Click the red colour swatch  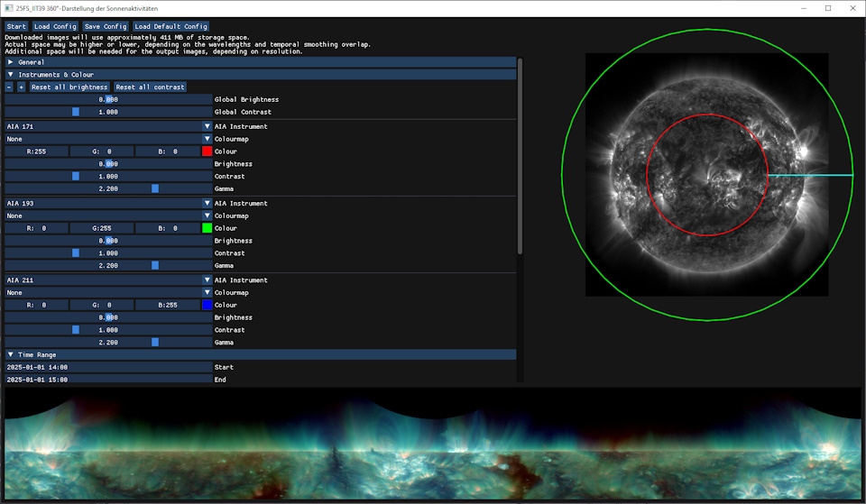(207, 151)
